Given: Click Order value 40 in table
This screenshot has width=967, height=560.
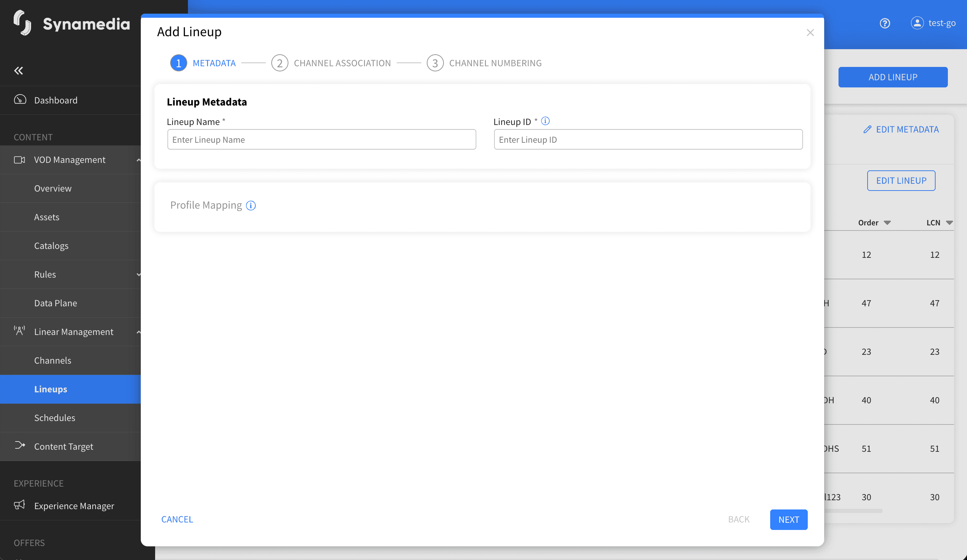Looking at the screenshot, I should (866, 401).
